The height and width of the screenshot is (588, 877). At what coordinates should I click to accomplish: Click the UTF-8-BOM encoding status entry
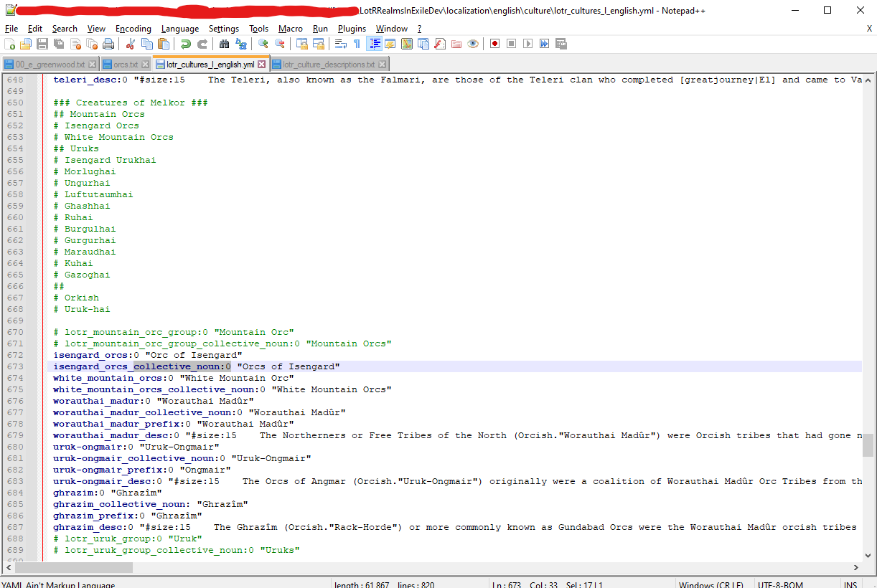click(x=782, y=584)
